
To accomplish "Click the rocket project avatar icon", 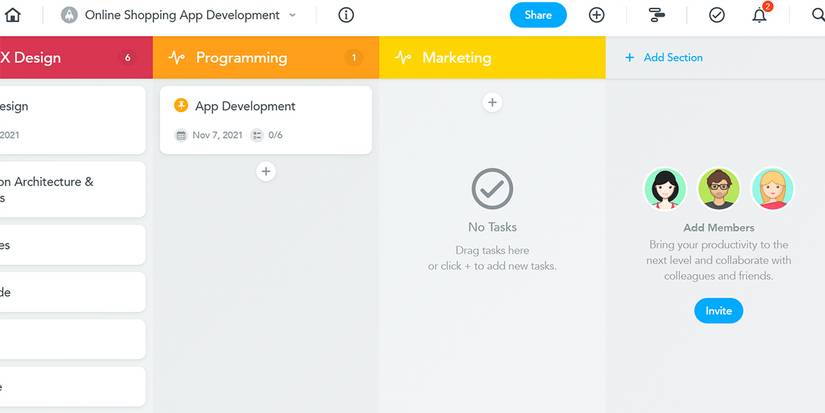I will coord(69,15).
